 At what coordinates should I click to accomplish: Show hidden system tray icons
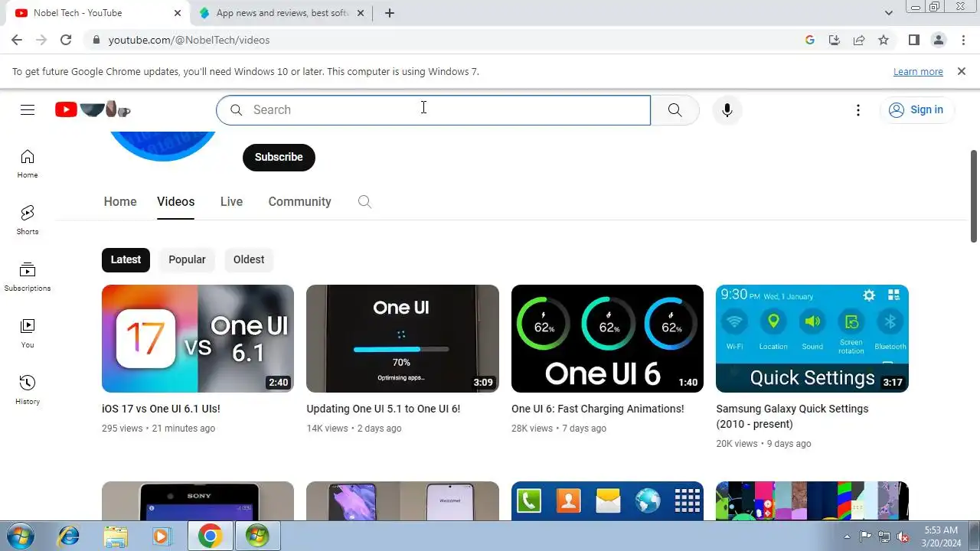point(847,536)
